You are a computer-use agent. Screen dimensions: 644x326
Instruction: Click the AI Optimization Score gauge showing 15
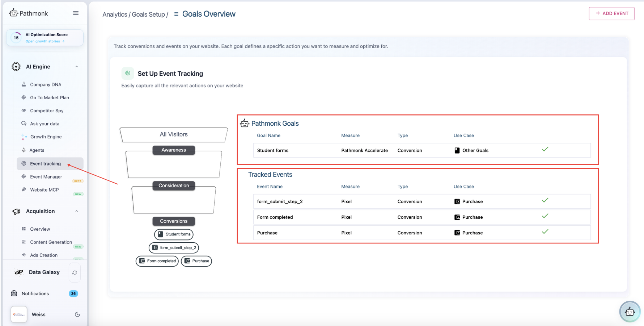click(x=16, y=37)
